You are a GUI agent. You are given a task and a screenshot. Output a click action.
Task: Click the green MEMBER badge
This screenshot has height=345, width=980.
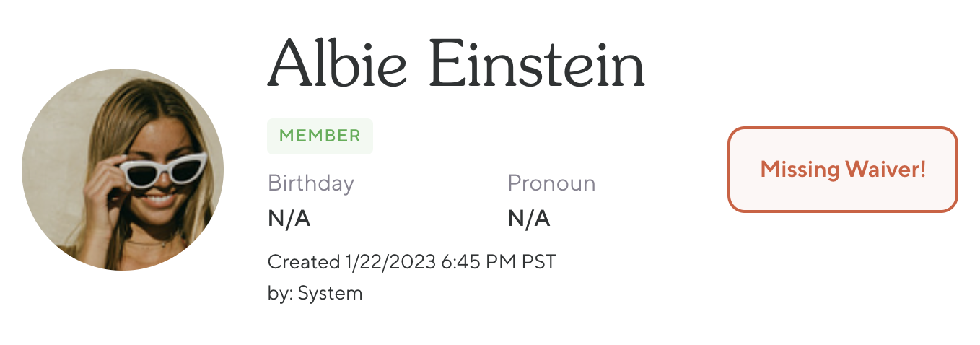(320, 136)
